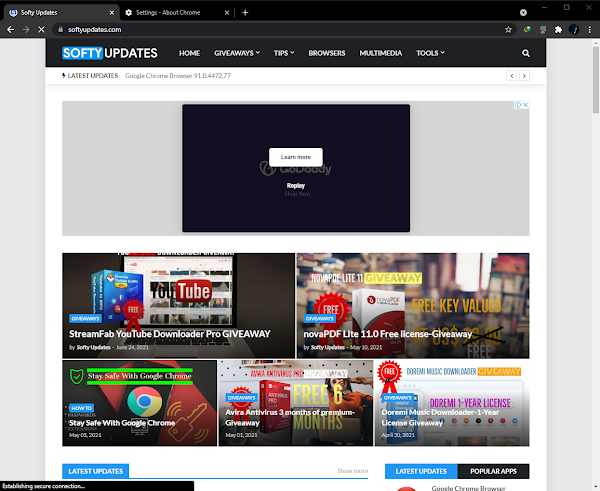Click the GIVEAWAYS tag on the Avira card
This screenshot has height=491, width=600.
(241, 398)
